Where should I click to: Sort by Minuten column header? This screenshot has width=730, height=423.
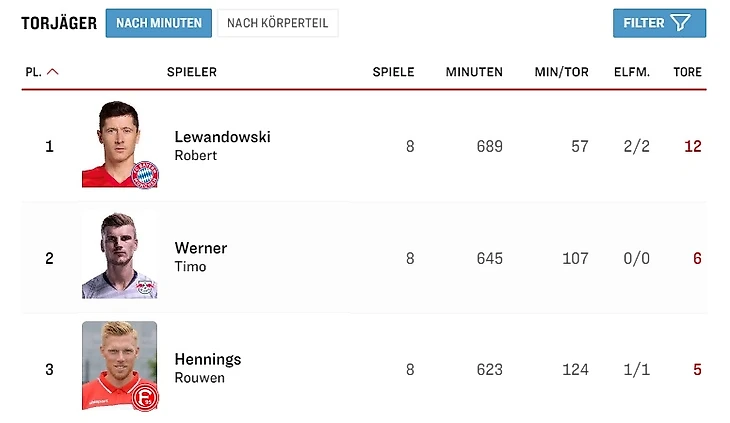click(x=474, y=72)
